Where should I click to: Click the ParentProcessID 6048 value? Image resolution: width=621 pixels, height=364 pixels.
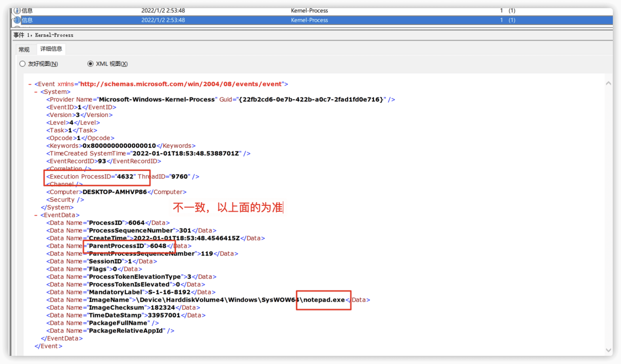coord(158,246)
